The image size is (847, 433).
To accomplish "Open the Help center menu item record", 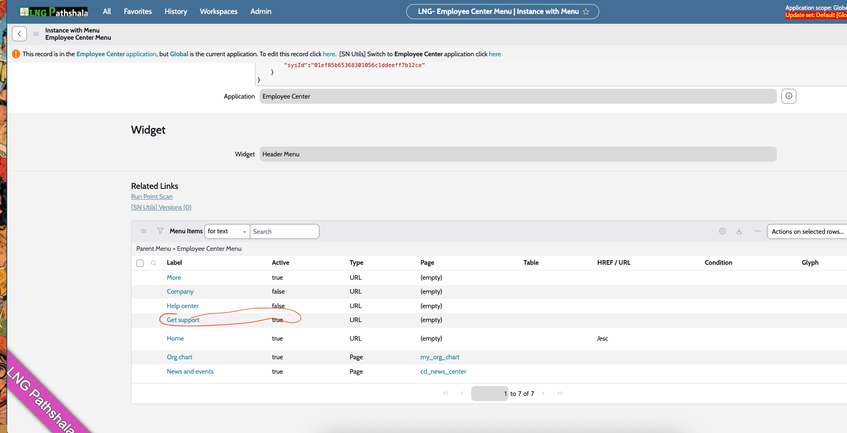I will (183, 306).
